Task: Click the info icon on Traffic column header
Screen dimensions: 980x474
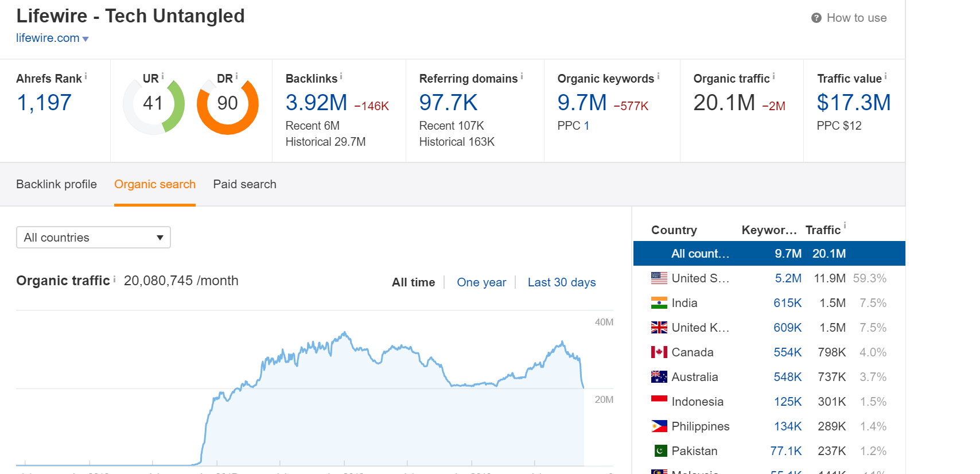Action: pos(845,226)
